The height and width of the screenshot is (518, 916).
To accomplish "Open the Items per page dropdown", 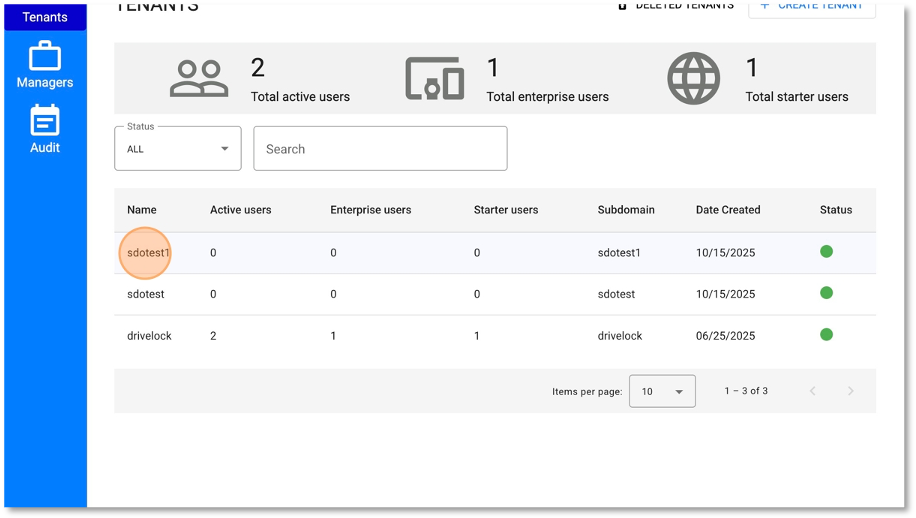I will click(x=662, y=391).
